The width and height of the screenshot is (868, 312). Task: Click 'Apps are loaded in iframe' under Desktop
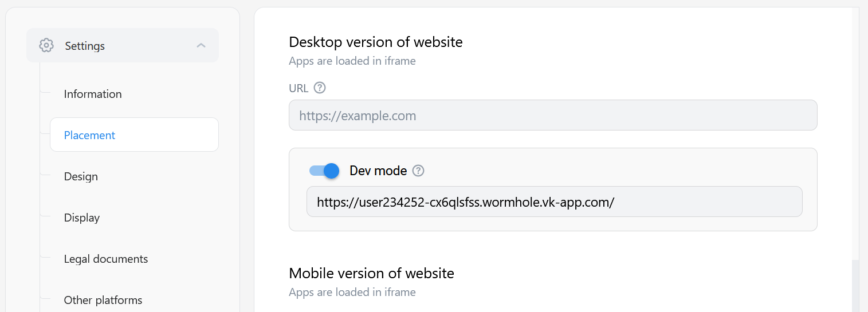coord(352,61)
